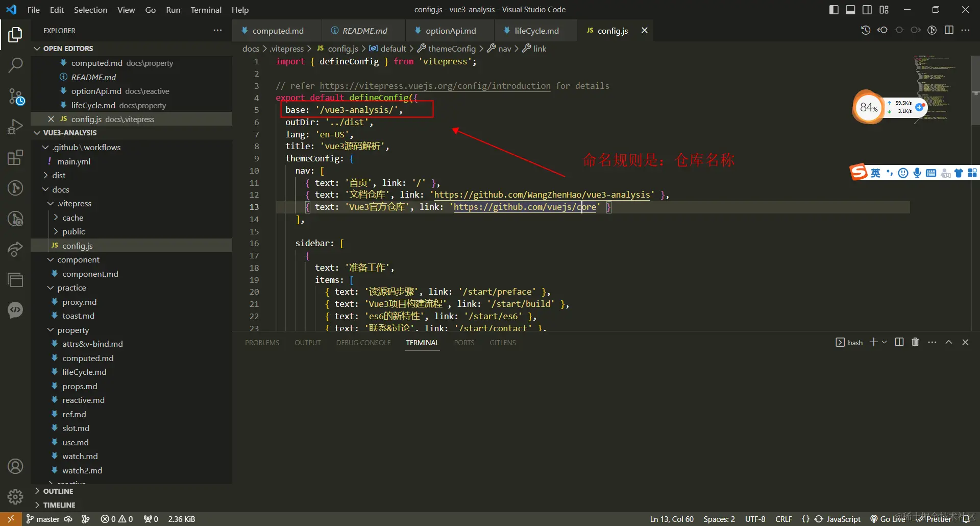Toggle bottom panel visibility
The width and height of the screenshot is (980, 526).
[x=850, y=10]
